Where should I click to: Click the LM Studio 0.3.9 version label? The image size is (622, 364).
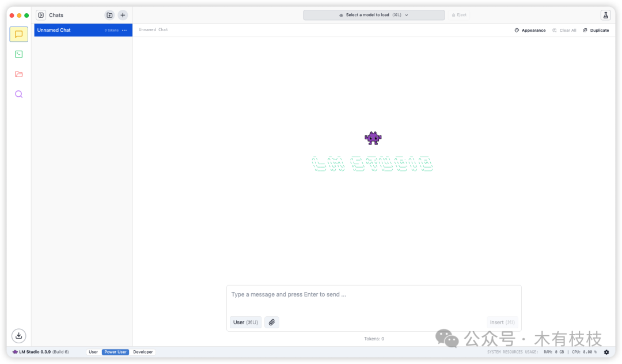pyautogui.click(x=40, y=352)
